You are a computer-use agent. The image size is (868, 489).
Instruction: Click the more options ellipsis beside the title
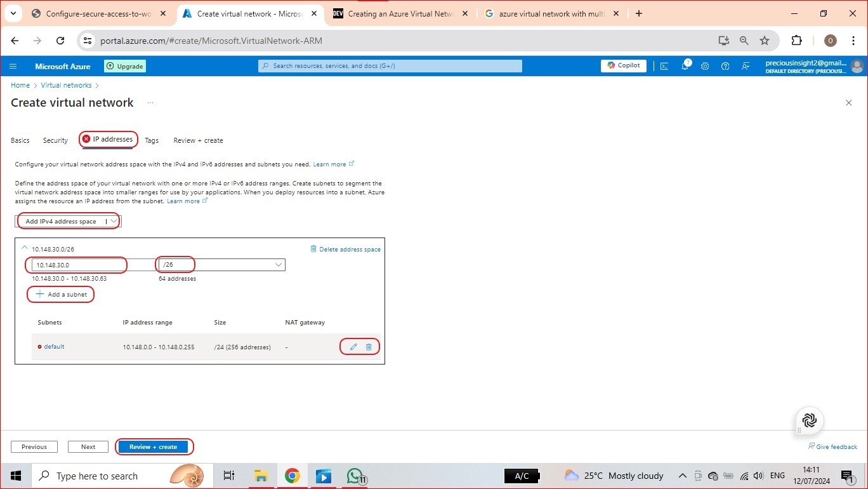150,103
